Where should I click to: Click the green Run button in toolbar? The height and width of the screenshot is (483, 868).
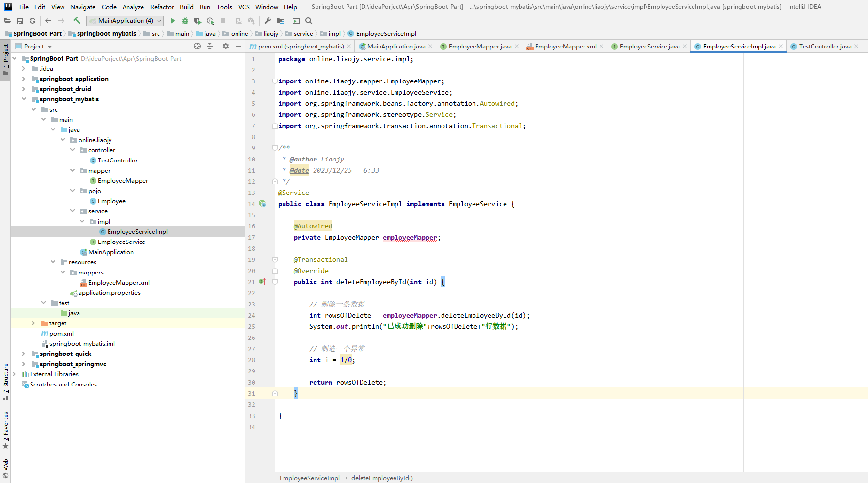pyautogui.click(x=173, y=21)
